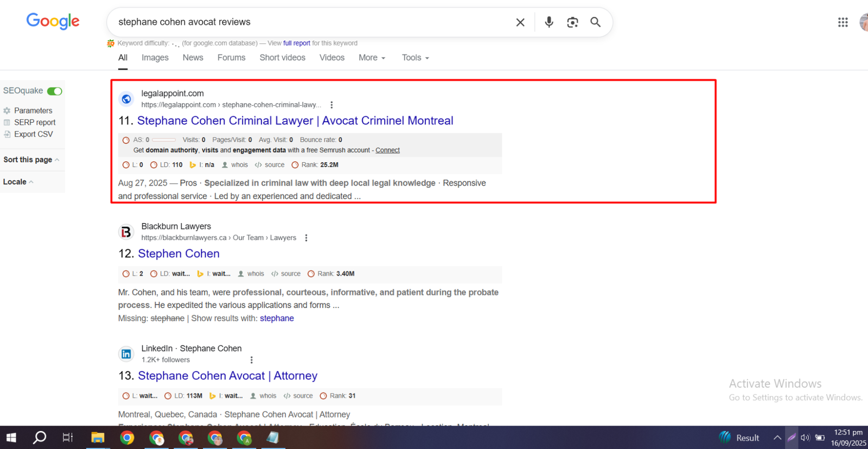Open the Google apps grid icon
Image resolution: width=868 pixels, height=449 pixels.
(842, 22)
